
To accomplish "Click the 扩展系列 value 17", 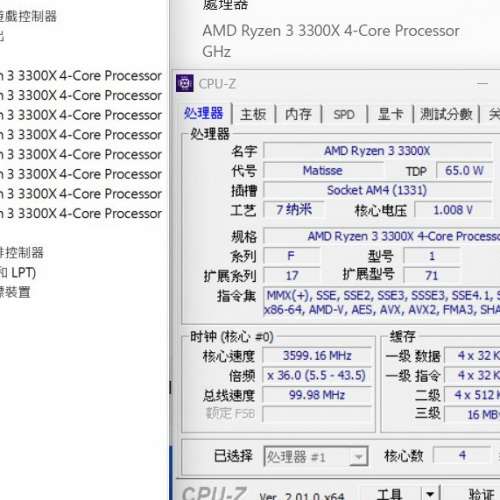I will click(x=291, y=276).
